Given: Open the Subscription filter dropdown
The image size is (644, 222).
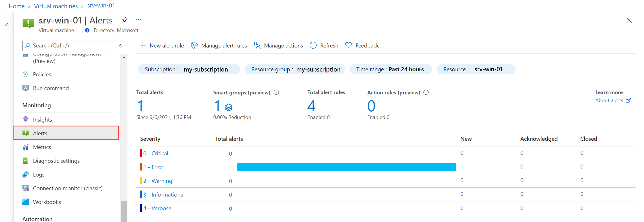Looking at the screenshot, I should [x=189, y=69].
